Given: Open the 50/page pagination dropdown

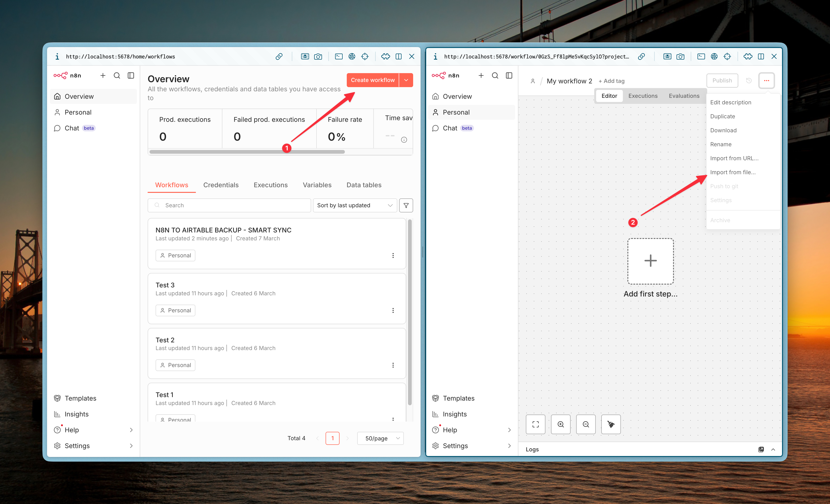Looking at the screenshot, I should tap(380, 438).
